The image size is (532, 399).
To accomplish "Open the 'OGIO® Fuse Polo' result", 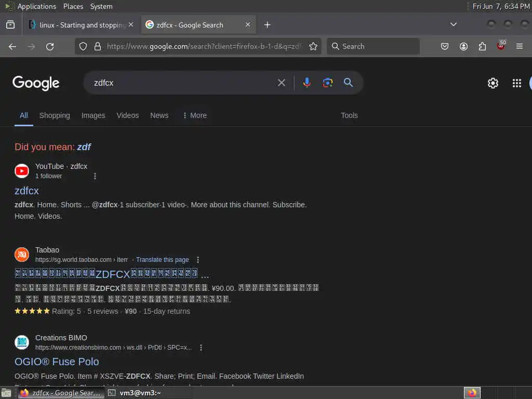I will (x=57, y=362).
